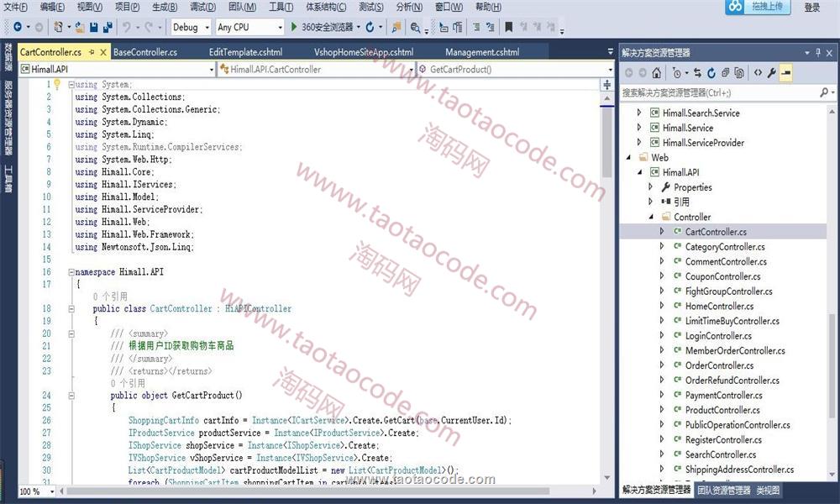Collapse the Himall.API namespace block in editor

(71, 273)
